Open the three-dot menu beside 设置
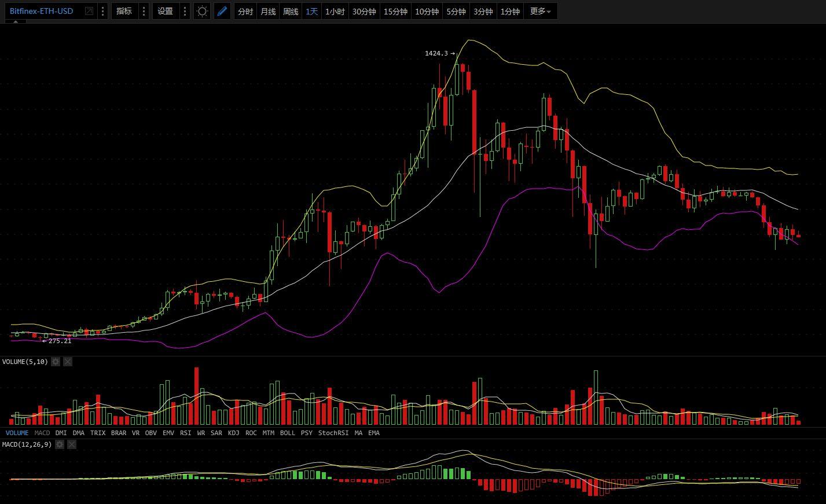 (x=185, y=11)
